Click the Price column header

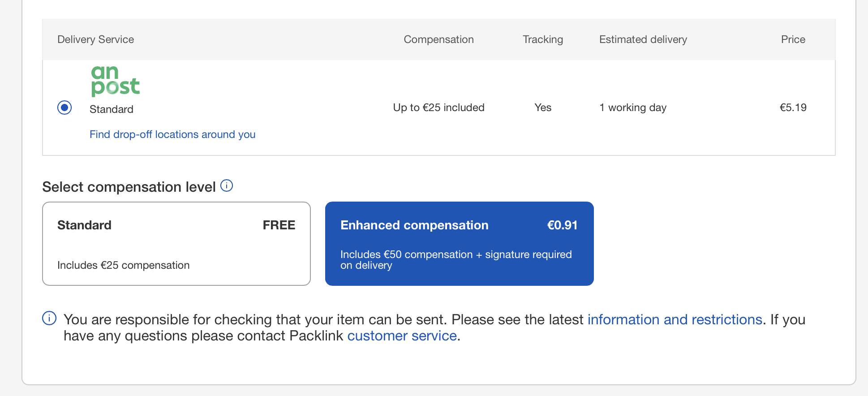click(793, 39)
